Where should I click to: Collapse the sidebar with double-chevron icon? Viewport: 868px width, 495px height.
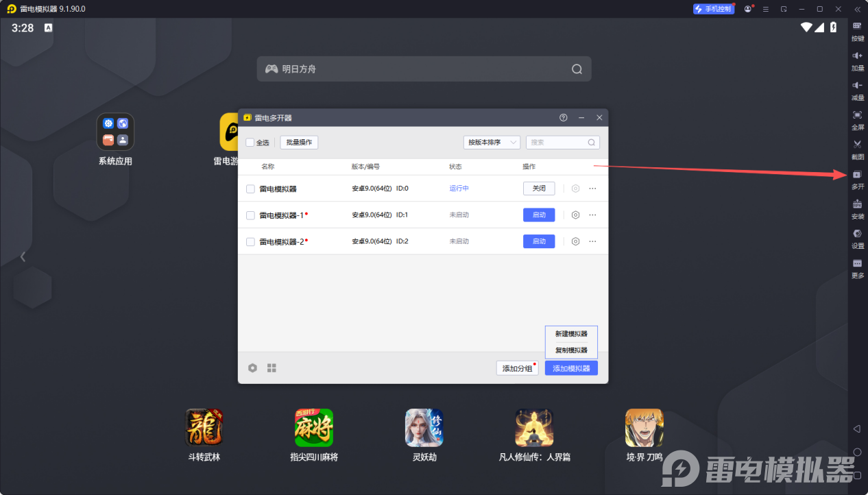857,9
